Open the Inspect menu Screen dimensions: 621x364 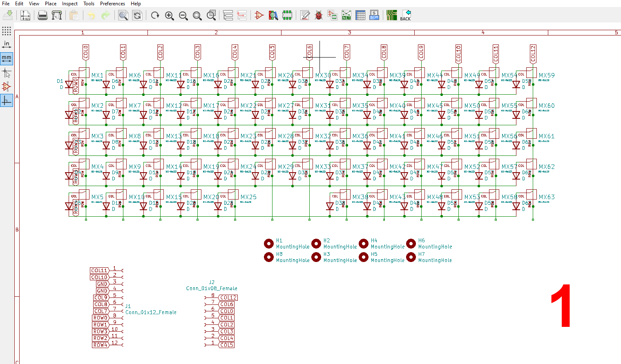coord(69,4)
